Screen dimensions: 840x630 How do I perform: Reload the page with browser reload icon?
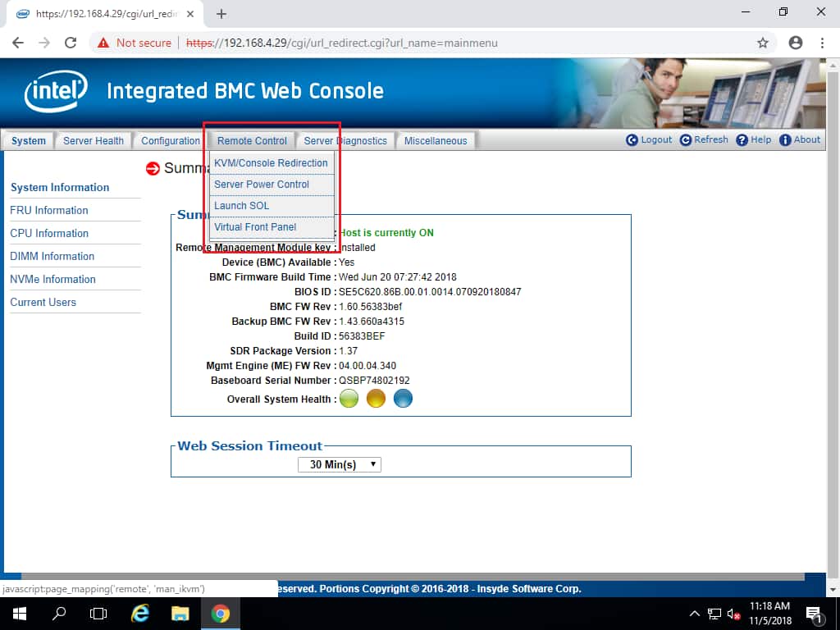point(71,43)
